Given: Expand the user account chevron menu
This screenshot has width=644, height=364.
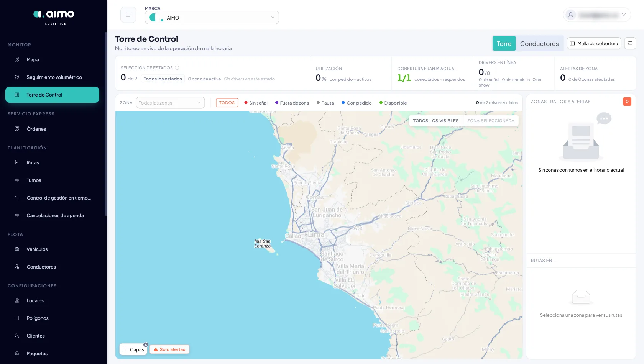Looking at the screenshot, I should [624, 15].
